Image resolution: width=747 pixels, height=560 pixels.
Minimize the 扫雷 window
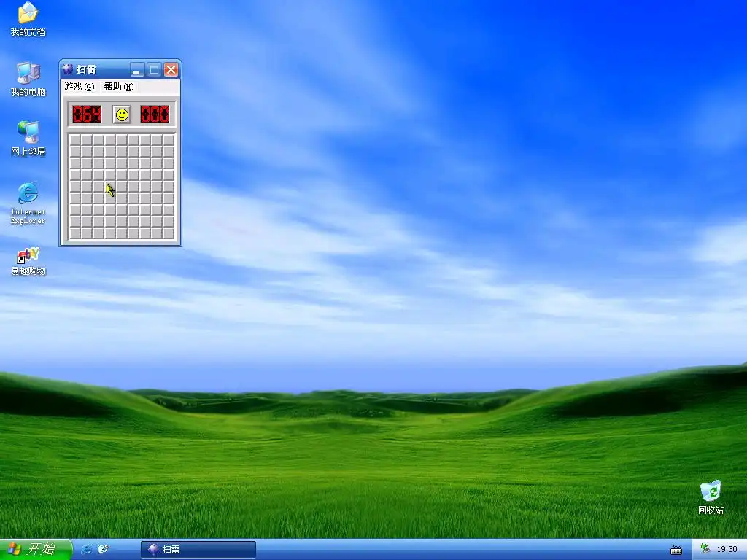(137, 70)
